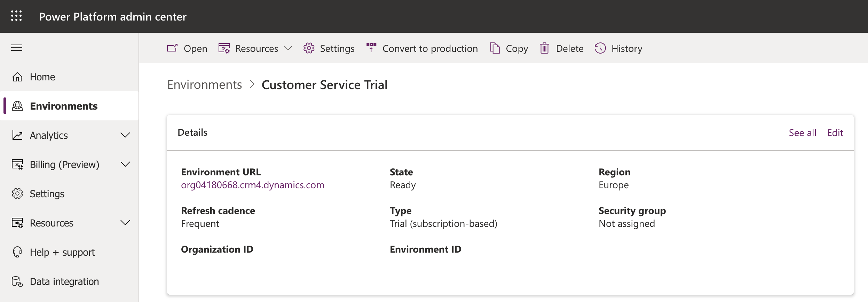Go to Home in sidebar

(69, 77)
